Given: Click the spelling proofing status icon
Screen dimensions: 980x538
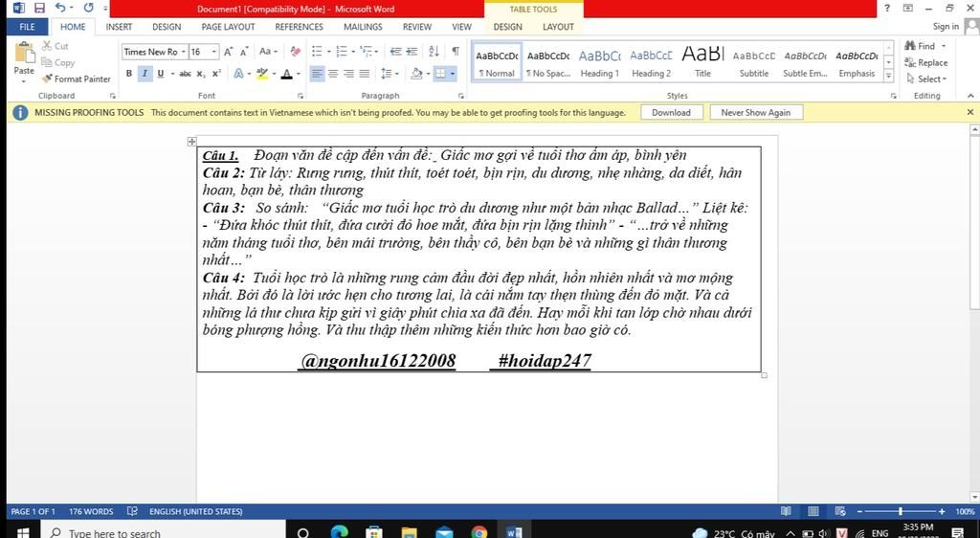Looking at the screenshot, I should (x=132, y=511).
